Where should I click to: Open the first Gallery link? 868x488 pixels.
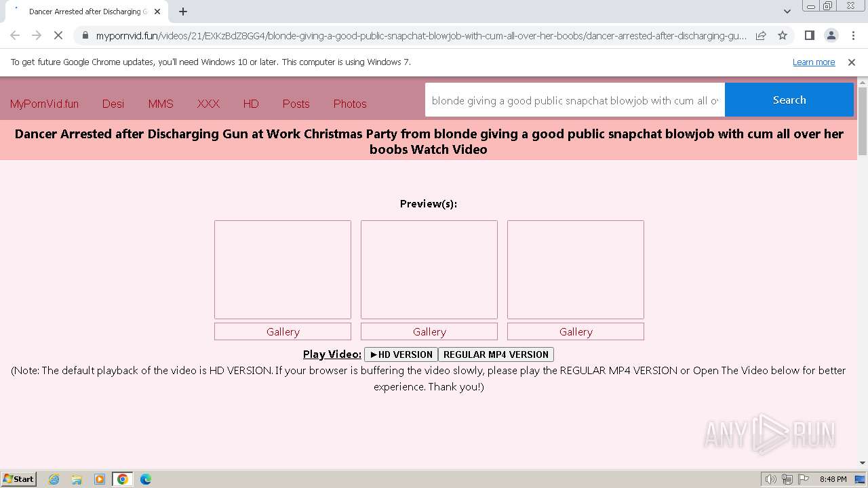tap(283, 331)
